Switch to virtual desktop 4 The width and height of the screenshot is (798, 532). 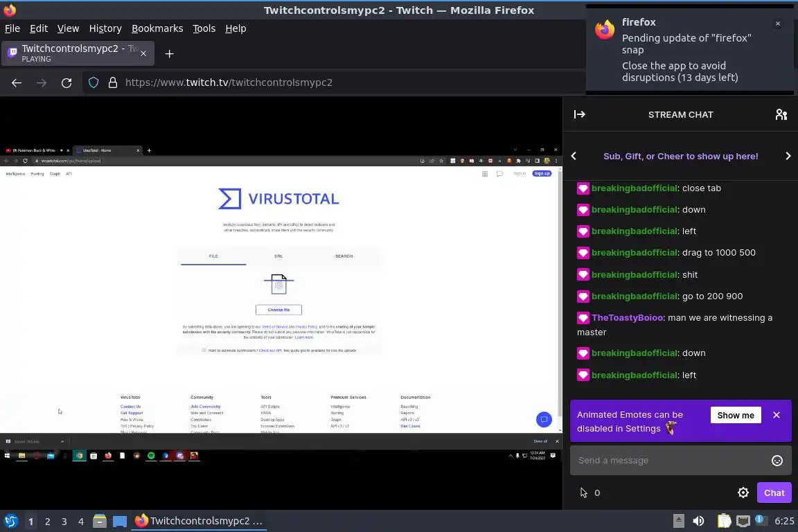(x=81, y=522)
